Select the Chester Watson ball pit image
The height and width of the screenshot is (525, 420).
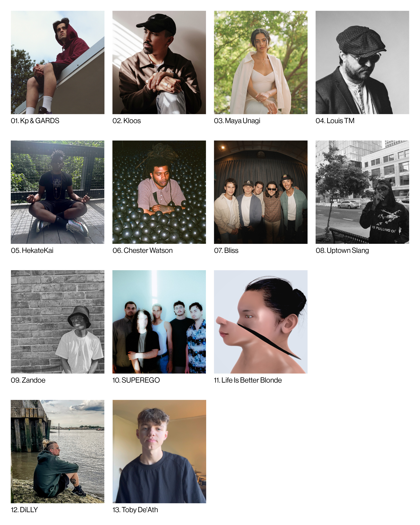coord(159,192)
